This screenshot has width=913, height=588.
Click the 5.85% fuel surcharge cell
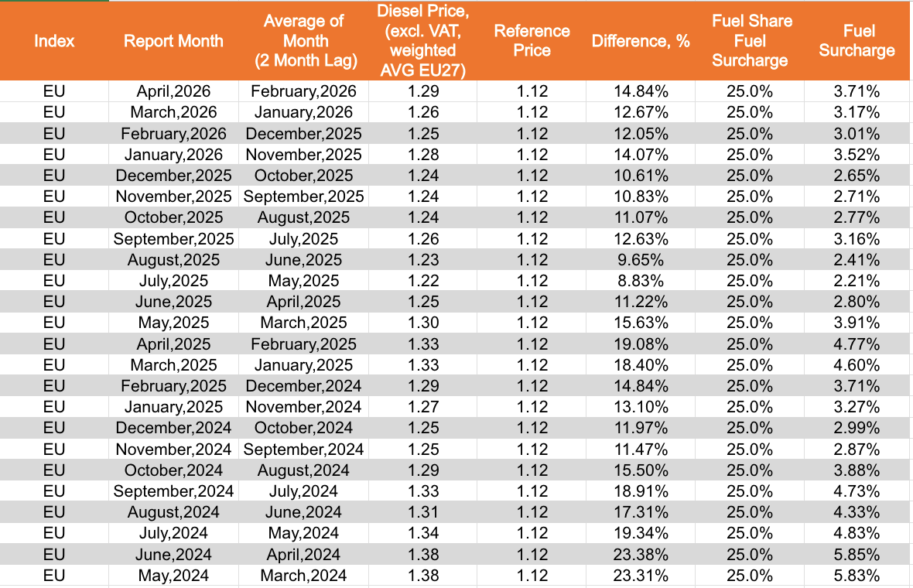[x=857, y=554]
